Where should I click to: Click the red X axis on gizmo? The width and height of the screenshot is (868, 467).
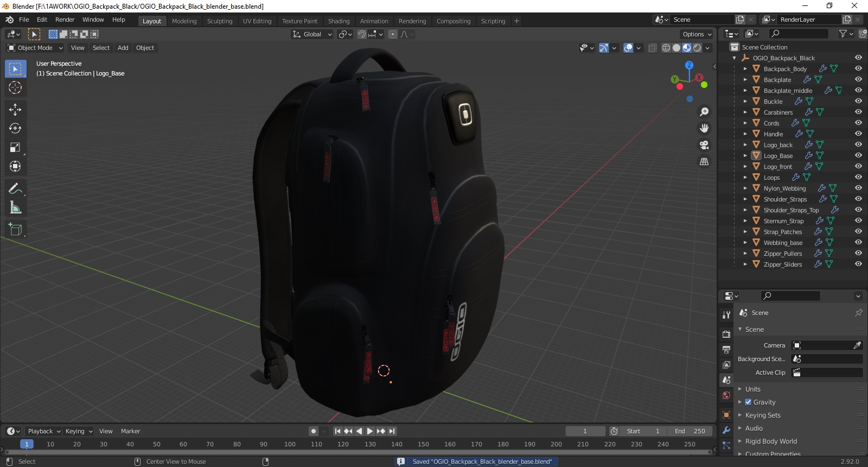click(699, 78)
